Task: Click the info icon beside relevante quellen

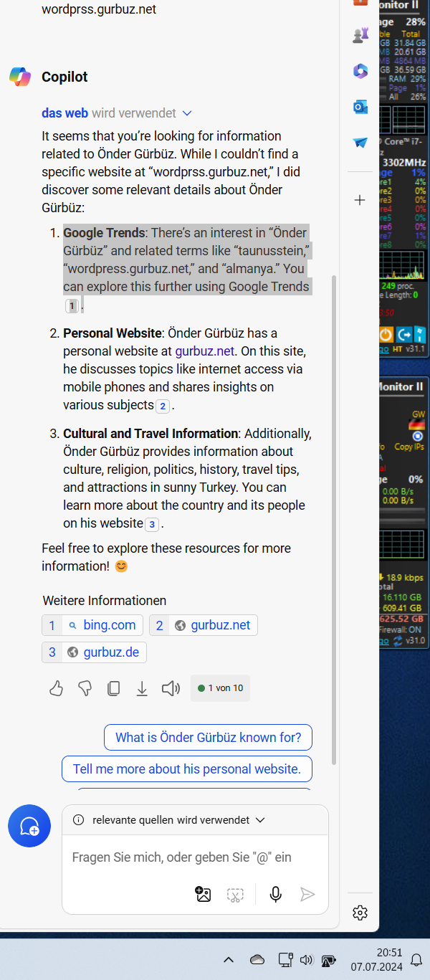Action: 79,820
